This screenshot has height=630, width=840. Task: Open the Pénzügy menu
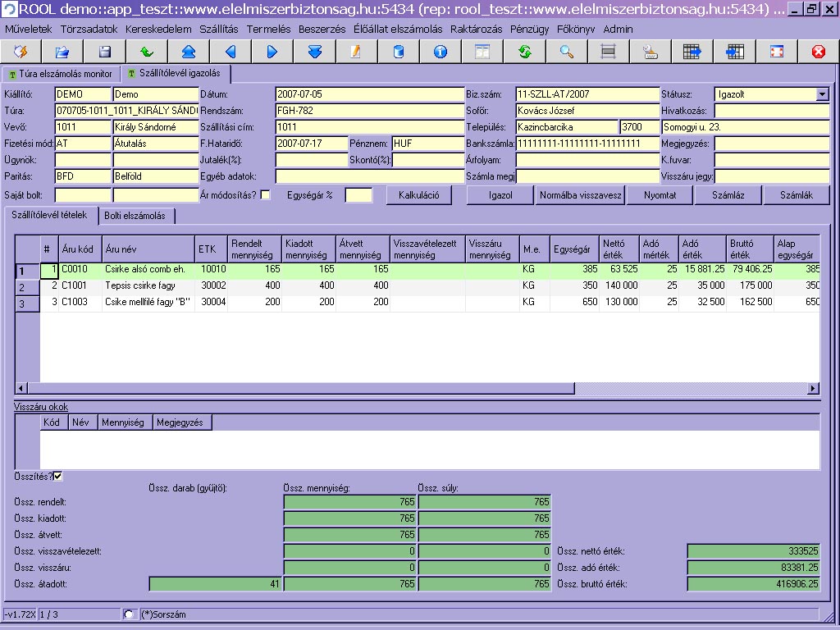pos(529,29)
